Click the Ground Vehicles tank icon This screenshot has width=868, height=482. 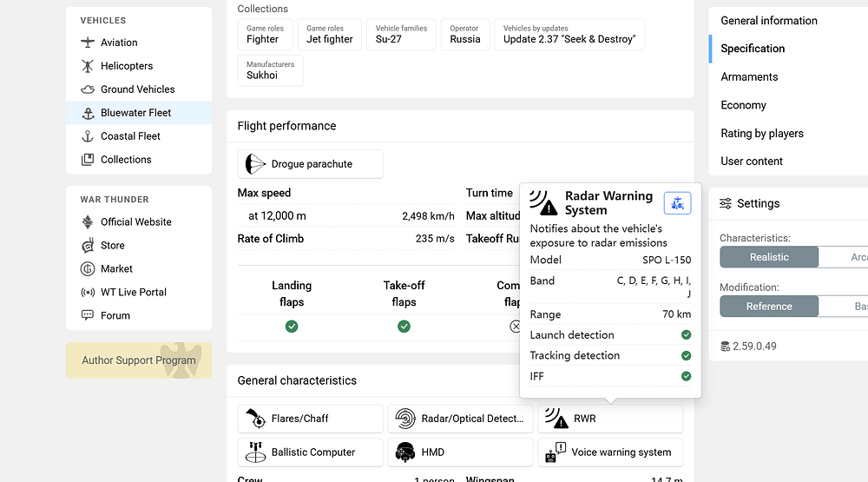tap(88, 89)
